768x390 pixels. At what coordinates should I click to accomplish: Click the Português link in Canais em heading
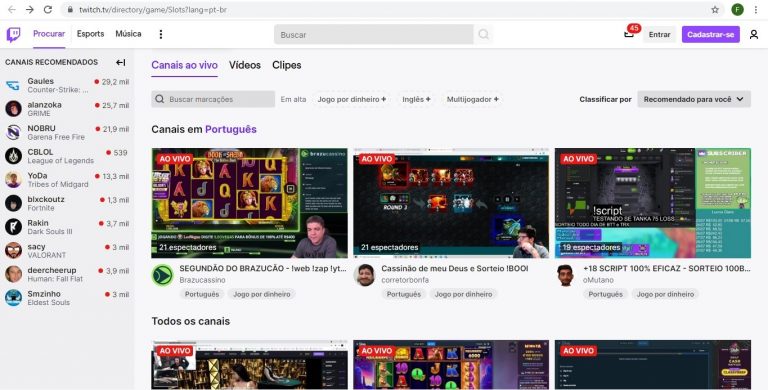point(231,129)
